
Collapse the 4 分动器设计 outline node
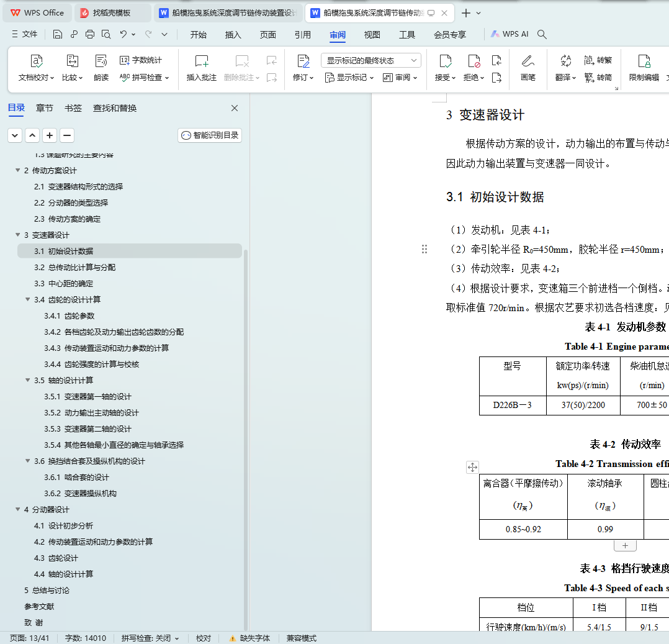point(18,509)
